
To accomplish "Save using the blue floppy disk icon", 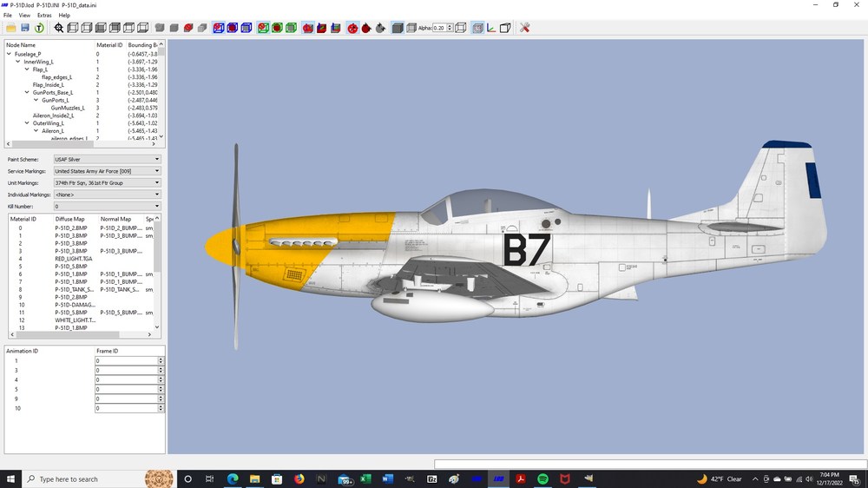I will click(x=25, y=28).
